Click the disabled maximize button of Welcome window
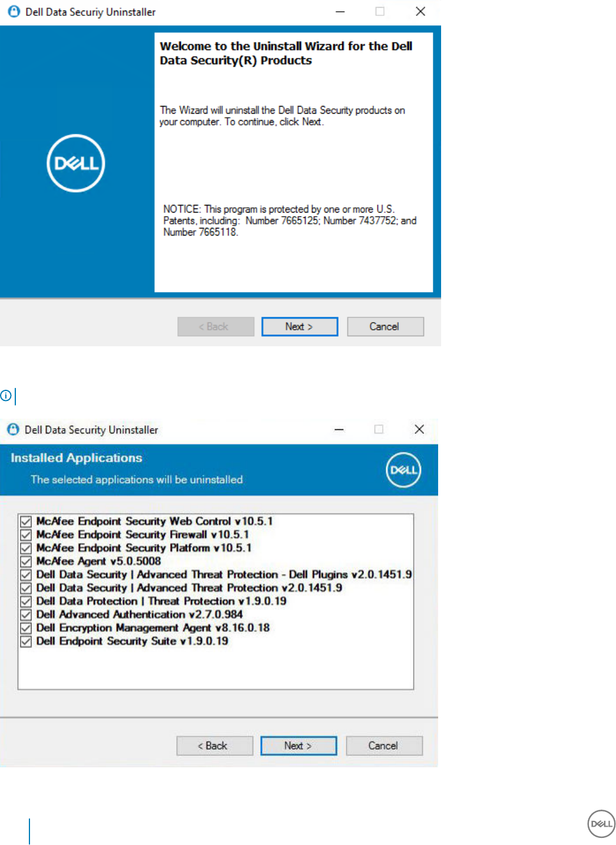The height and width of the screenshot is (845, 616). 380,12
